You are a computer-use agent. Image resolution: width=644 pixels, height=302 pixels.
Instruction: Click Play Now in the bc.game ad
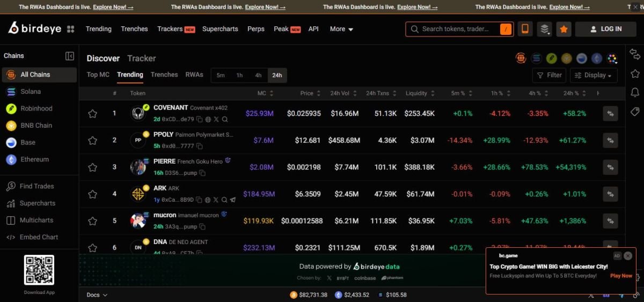click(621, 276)
